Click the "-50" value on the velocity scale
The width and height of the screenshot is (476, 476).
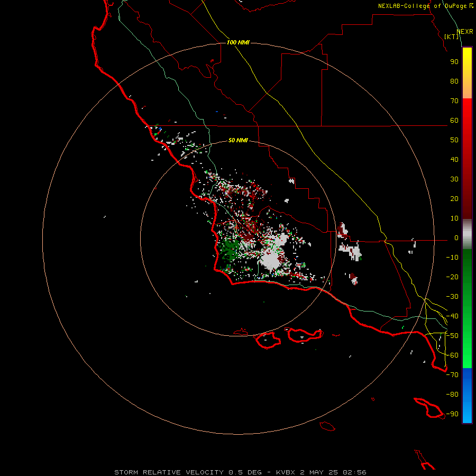(x=452, y=336)
